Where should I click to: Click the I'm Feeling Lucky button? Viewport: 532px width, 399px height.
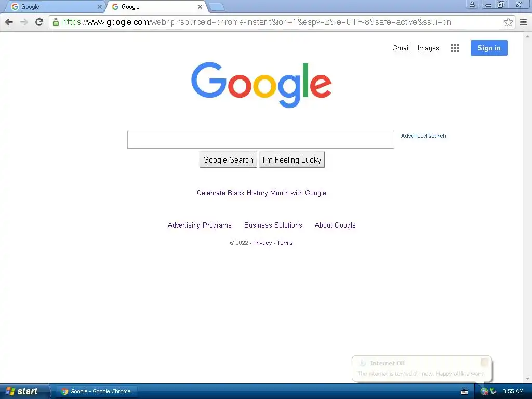(292, 160)
